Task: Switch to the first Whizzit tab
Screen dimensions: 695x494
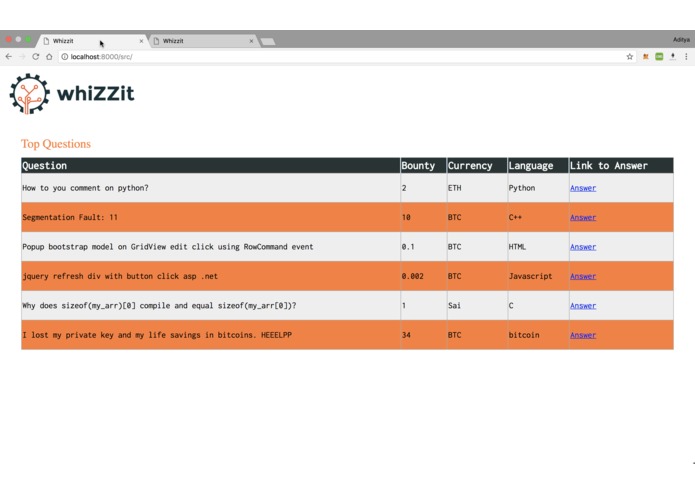Action: (91, 41)
